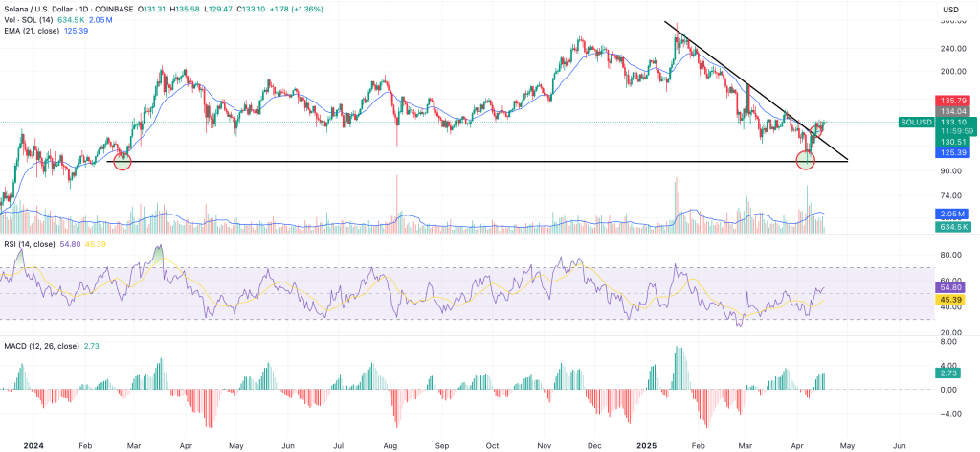Click the Aug label on time axis
The width and height of the screenshot is (980, 452).
(x=389, y=445)
